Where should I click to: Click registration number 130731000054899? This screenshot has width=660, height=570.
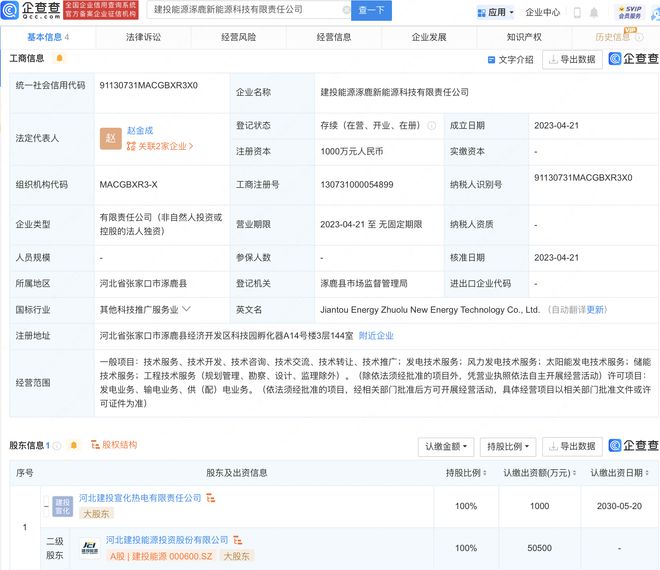[357, 184]
